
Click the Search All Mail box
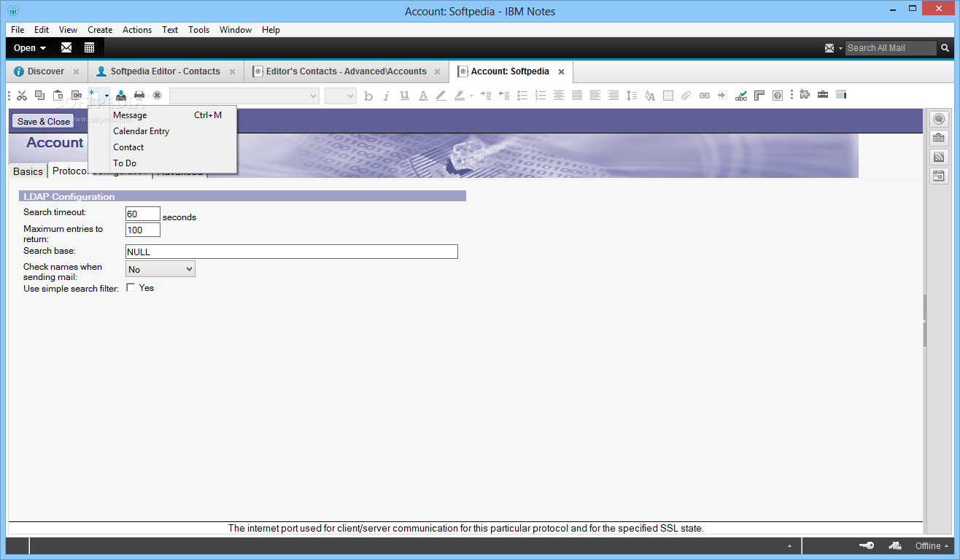click(x=891, y=48)
